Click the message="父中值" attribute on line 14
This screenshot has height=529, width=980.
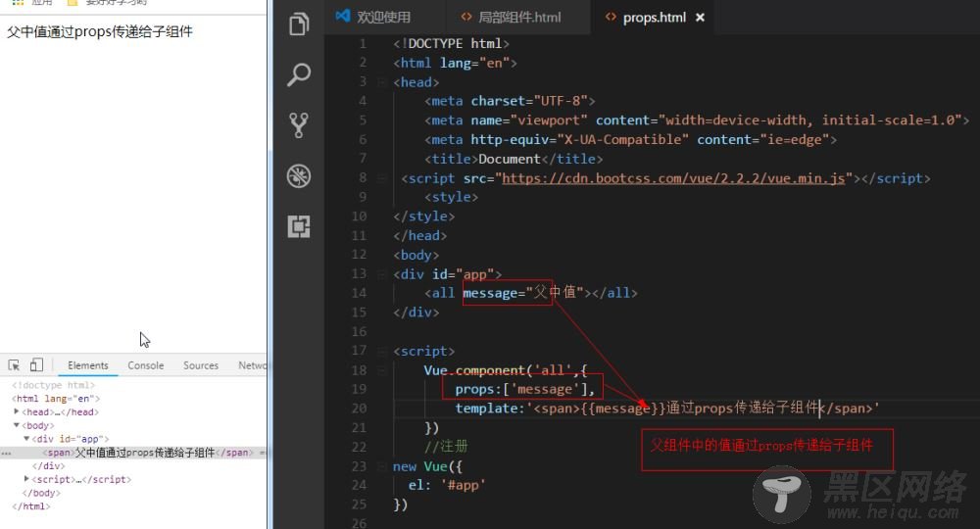[x=523, y=292]
